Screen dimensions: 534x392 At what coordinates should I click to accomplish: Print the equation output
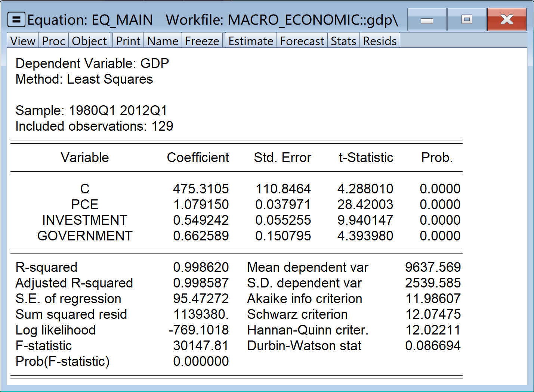[128, 41]
